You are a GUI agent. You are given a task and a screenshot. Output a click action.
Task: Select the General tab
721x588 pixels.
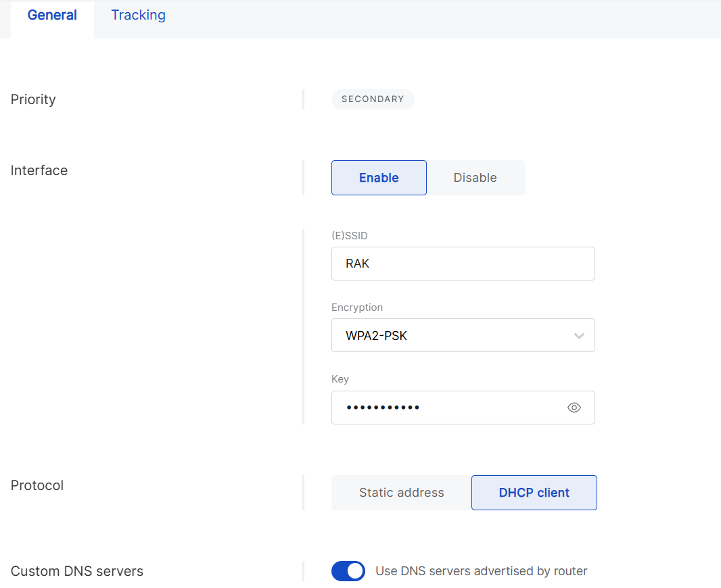point(52,15)
